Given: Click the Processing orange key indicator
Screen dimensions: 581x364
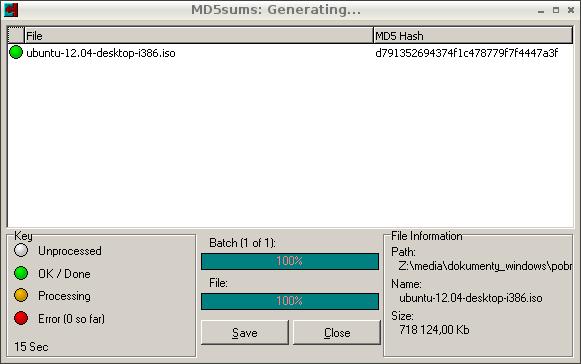Looking at the screenshot, I should 21,295.
